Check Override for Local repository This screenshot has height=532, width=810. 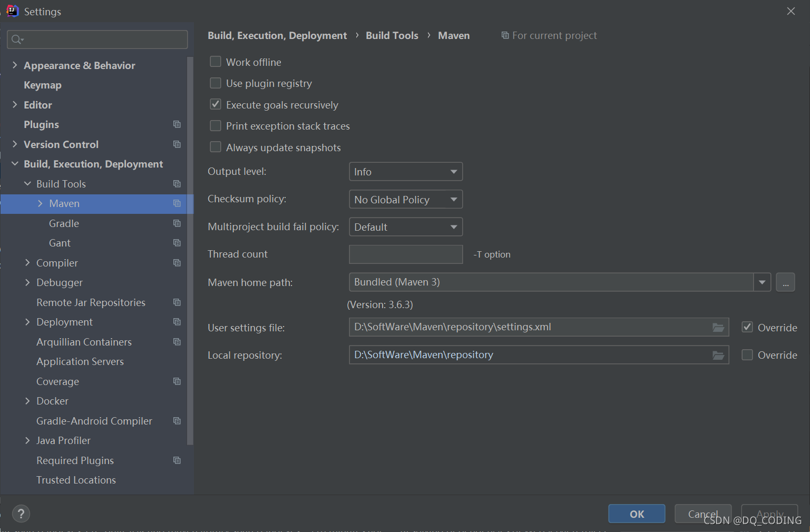coord(747,355)
